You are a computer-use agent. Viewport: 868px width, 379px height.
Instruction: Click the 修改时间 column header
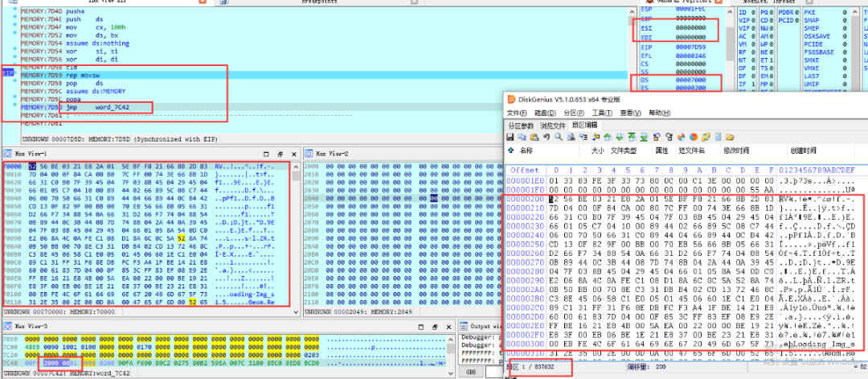coord(736,150)
